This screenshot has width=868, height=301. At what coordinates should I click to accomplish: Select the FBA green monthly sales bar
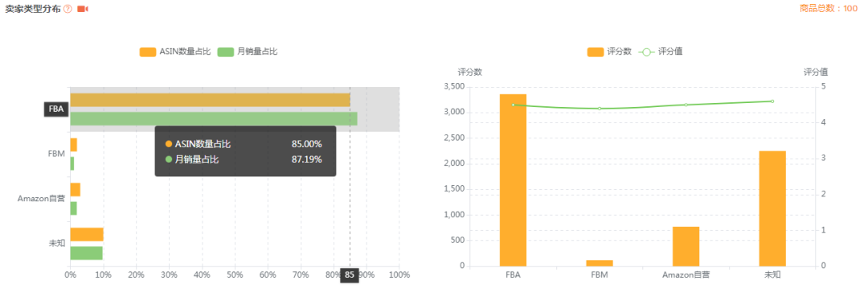(214, 118)
